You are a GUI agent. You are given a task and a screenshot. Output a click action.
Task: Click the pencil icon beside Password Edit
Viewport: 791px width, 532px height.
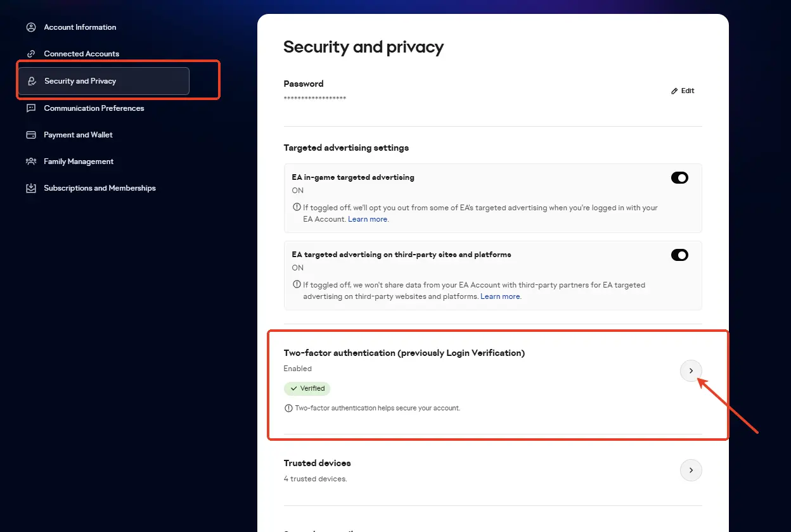674,91
